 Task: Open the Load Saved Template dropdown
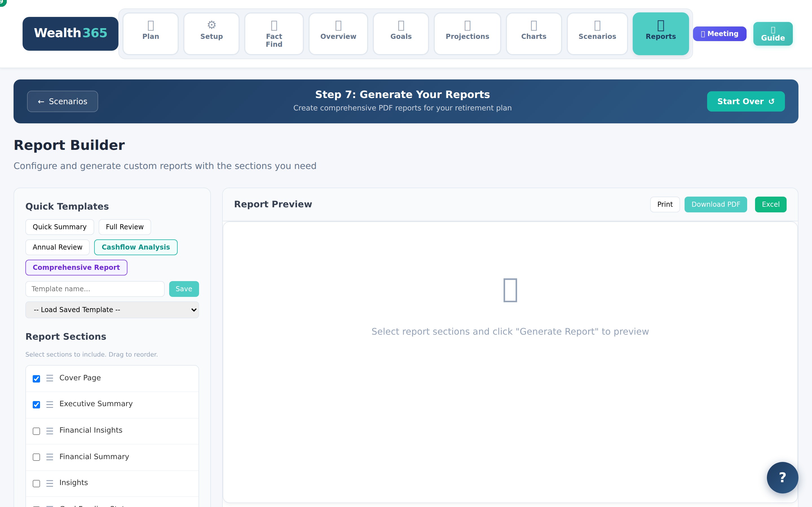tap(112, 310)
